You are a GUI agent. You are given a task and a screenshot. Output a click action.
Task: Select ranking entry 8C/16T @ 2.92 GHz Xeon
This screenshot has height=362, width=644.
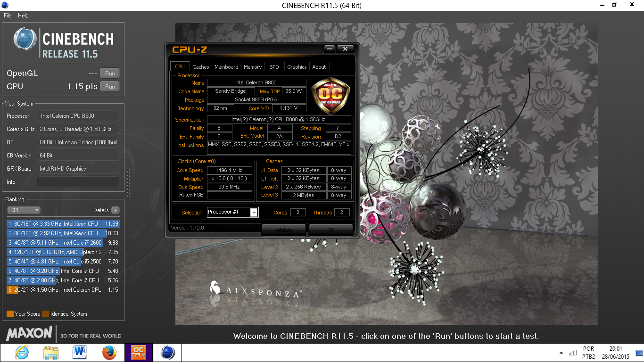[63, 233]
